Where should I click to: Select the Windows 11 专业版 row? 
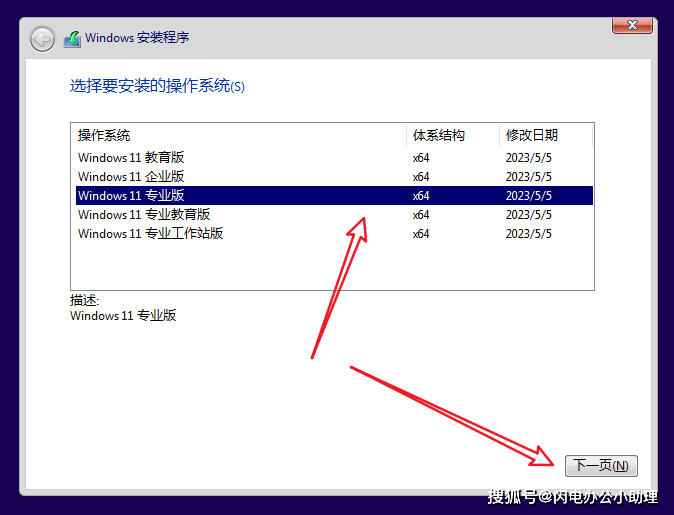pyautogui.click(x=334, y=196)
